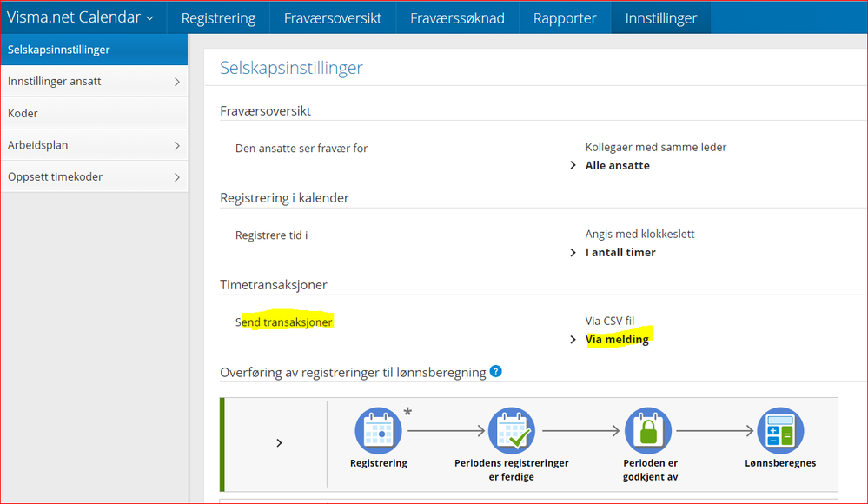Choose the Via melding option
Image resolution: width=868 pixels, height=504 pixels.
click(617, 339)
